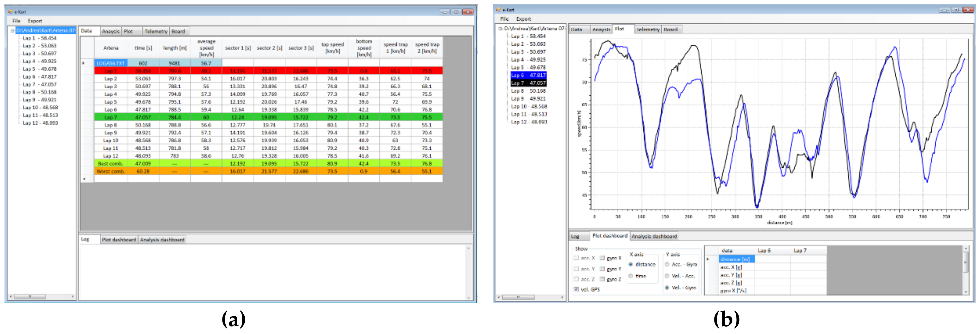Click the e-Kart app icon in right window title bar
The width and height of the screenshot is (980, 334).
[x=498, y=9]
